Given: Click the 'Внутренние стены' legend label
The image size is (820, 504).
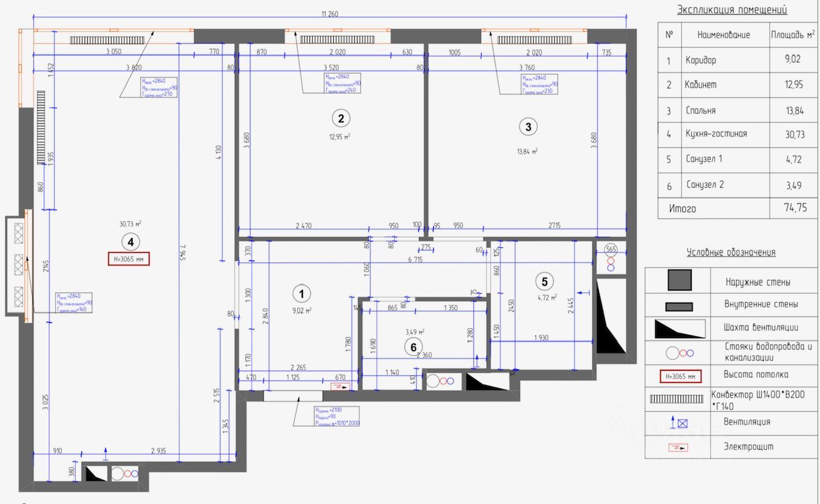Looking at the screenshot, I should [762, 305].
